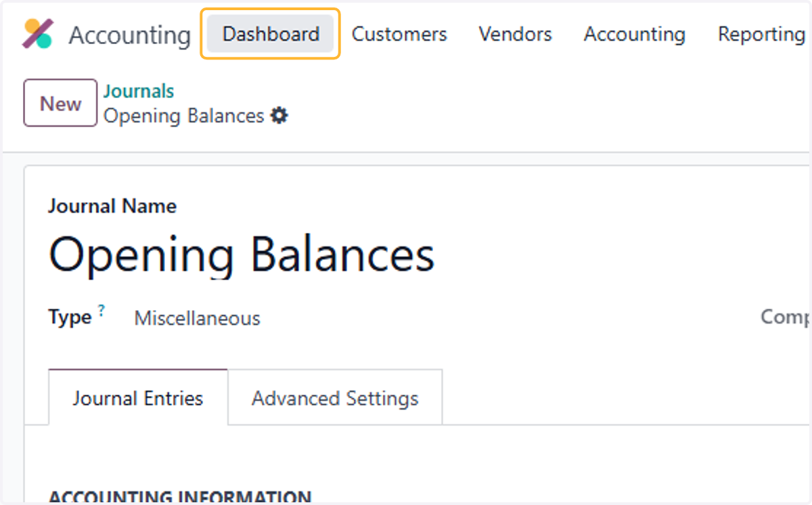Viewport: 812px width, 505px height.
Task: Click the Type field label
Action: 70,317
